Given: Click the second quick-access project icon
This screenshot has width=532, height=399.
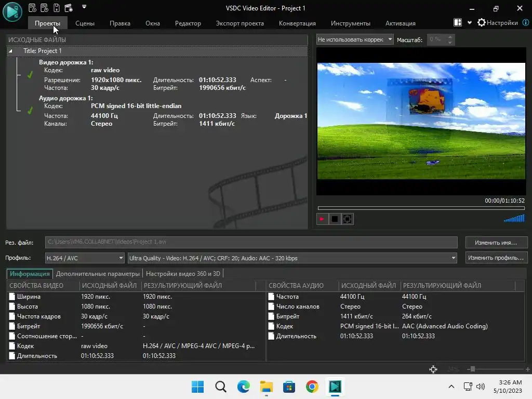Looking at the screenshot, I should pos(44,7).
